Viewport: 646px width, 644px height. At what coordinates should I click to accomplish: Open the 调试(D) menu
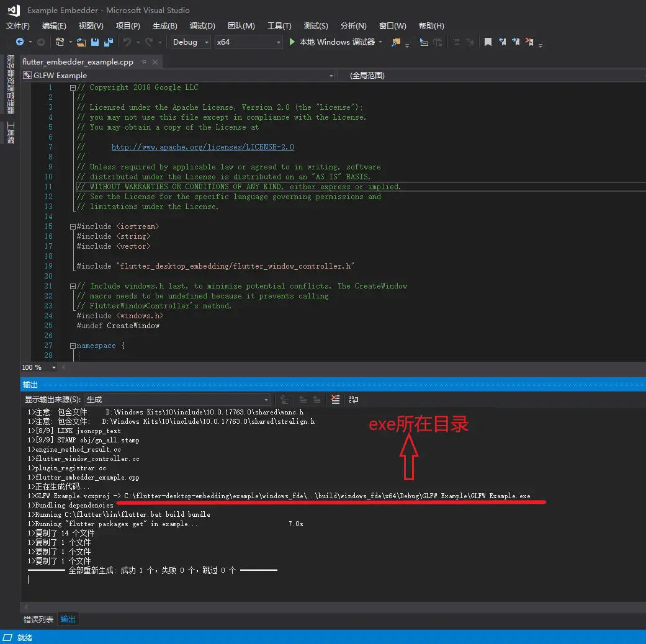click(x=202, y=26)
